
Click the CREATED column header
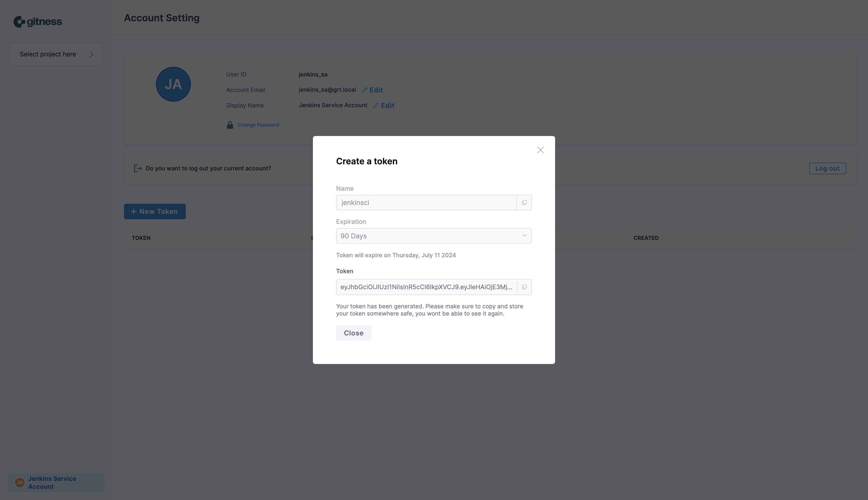pos(646,238)
